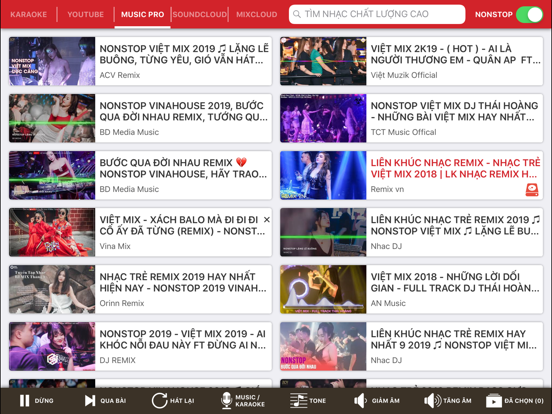Skip to next song with Qua Bài icon
The width and height of the screenshot is (552, 414).
[90, 401]
